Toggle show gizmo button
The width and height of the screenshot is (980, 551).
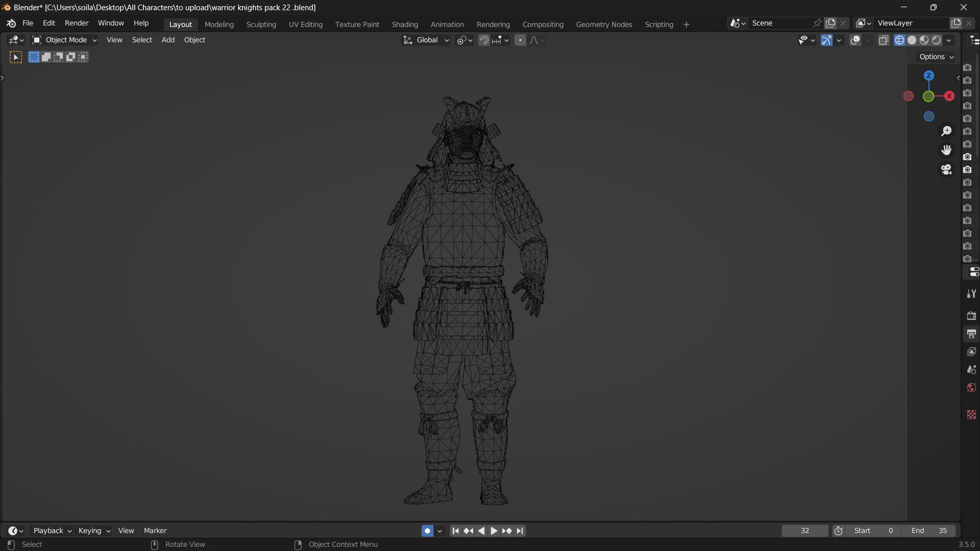point(826,40)
